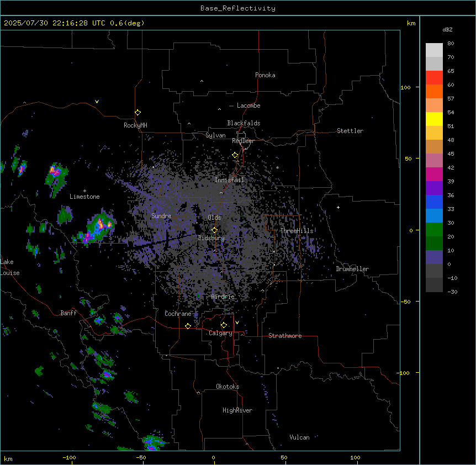The image size is (476, 465).
Task: Click the Base_Reflectivity title
Action: point(238,8)
